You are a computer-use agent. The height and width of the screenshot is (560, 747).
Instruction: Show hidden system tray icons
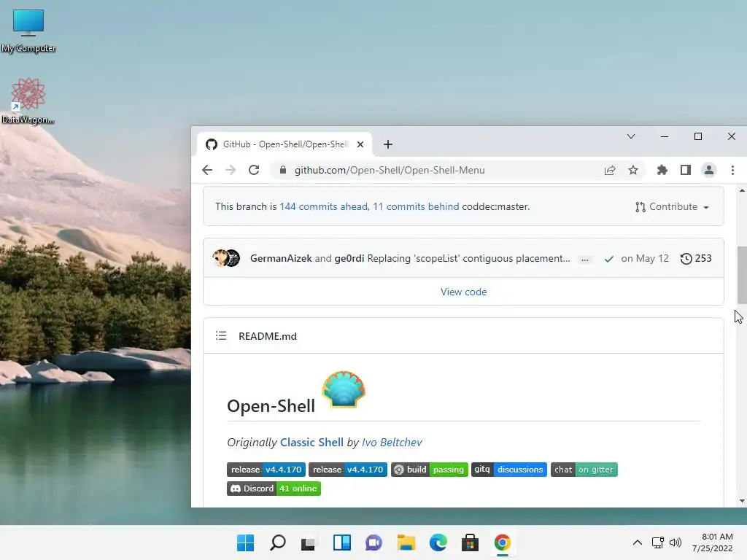(638, 542)
